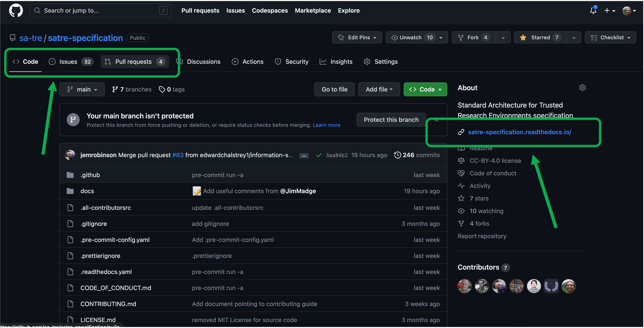Switch to the Pull requests repository tab

135,61
